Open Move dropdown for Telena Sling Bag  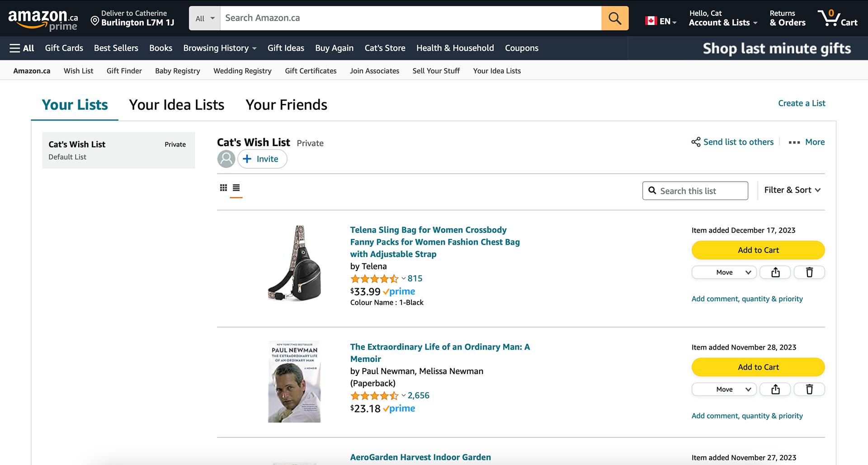point(724,272)
